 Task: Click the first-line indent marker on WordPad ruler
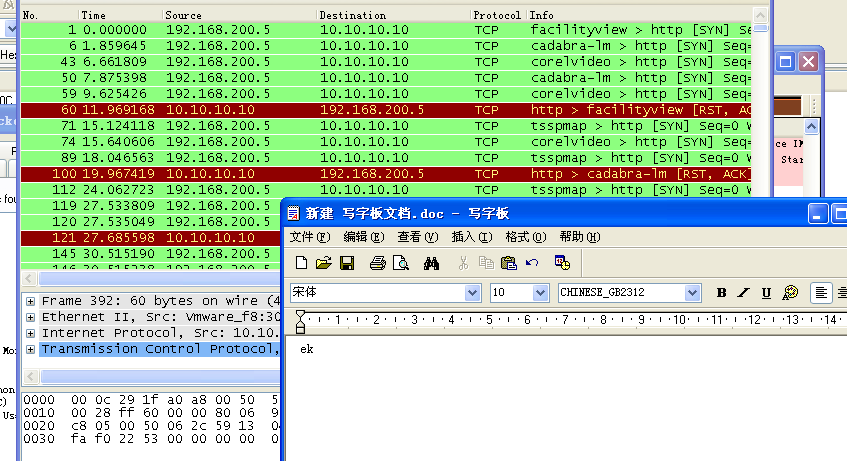[300, 315]
